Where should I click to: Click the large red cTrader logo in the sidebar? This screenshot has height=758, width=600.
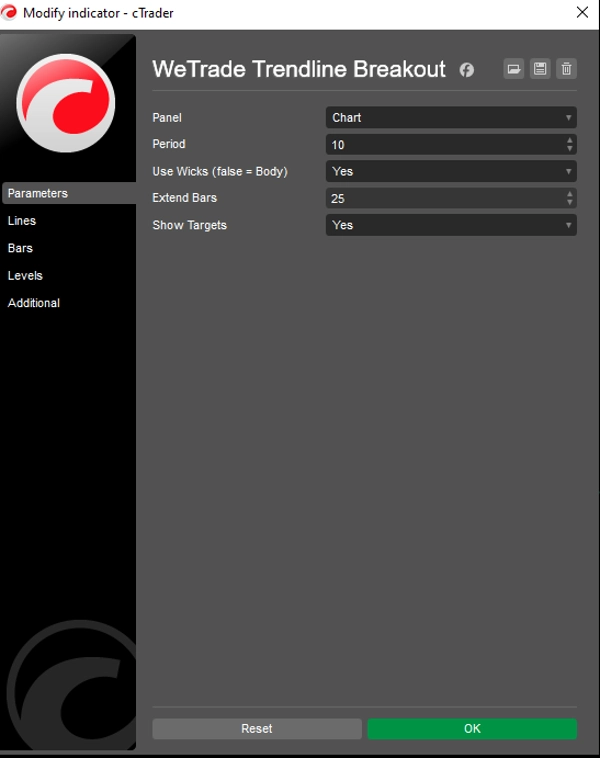(x=67, y=103)
